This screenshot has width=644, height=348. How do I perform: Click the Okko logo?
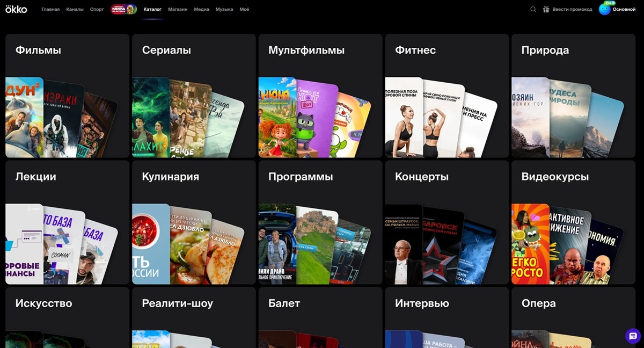pyautogui.click(x=16, y=9)
